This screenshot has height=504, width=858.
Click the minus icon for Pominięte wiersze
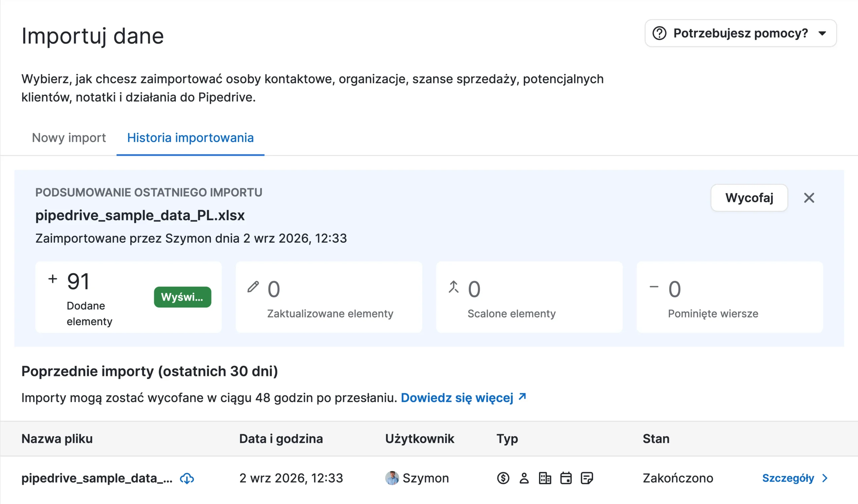click(x=654, y=287)
